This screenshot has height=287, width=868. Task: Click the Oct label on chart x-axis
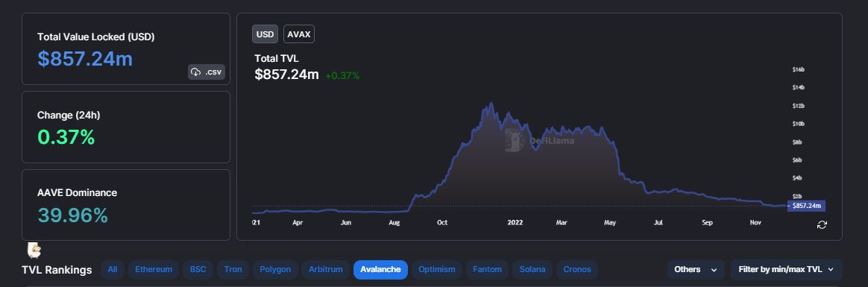(x=442, y=223)
